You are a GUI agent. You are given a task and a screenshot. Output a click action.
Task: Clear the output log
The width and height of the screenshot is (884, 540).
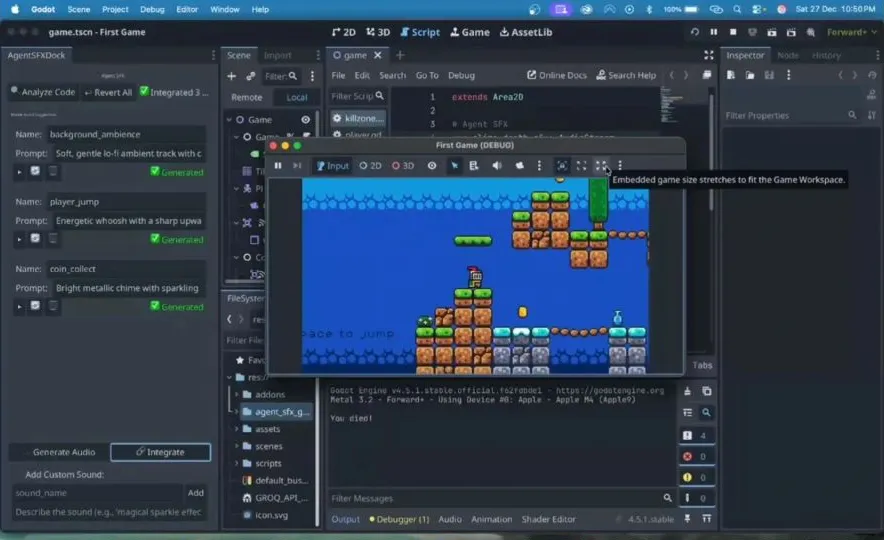click(x=687, y=391)
